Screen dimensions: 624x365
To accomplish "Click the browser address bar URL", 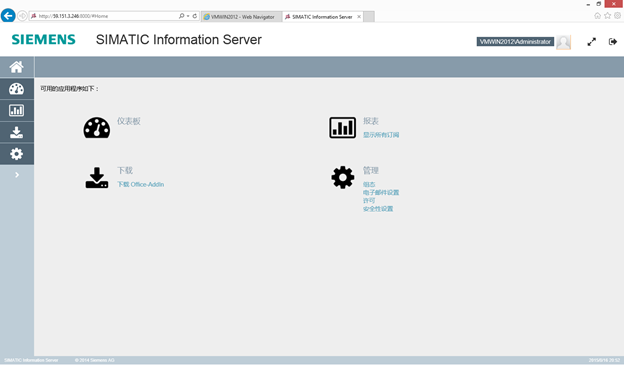I will tap(74, 16).
